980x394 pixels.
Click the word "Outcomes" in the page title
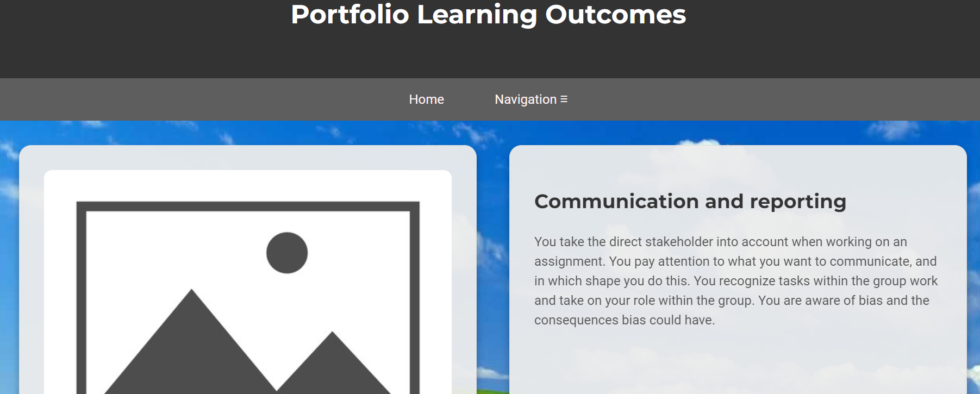coord(615,15)
